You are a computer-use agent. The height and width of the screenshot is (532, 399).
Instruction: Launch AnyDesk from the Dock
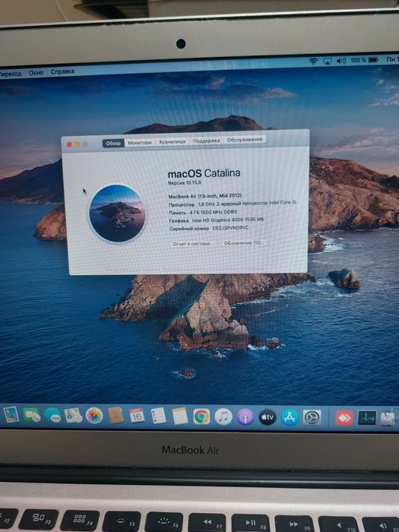pos(344,418)
